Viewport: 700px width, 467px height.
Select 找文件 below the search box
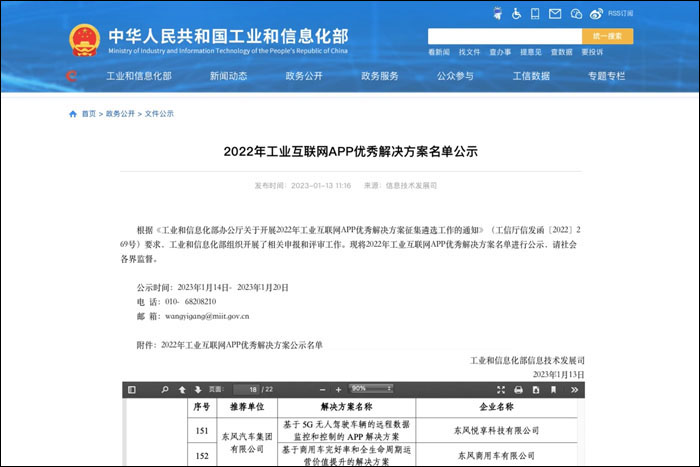click(469, 52)
